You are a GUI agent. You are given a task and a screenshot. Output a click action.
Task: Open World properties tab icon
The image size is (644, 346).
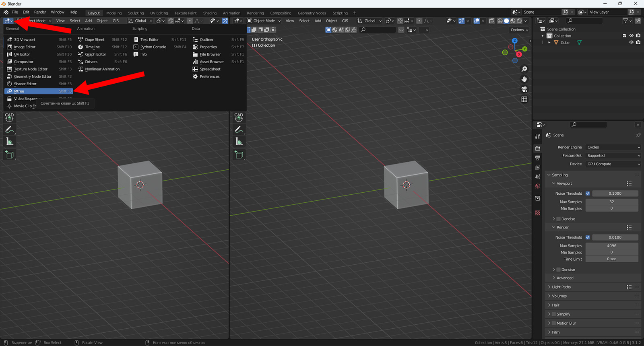538,186
